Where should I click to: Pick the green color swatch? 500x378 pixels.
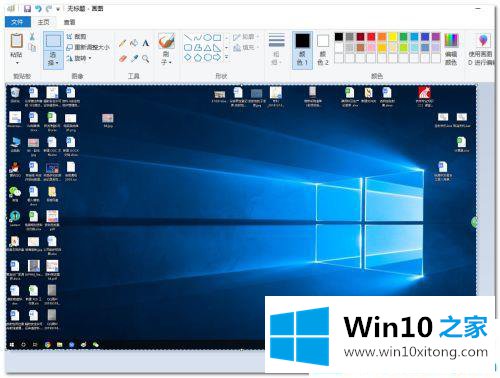(403, 37)
